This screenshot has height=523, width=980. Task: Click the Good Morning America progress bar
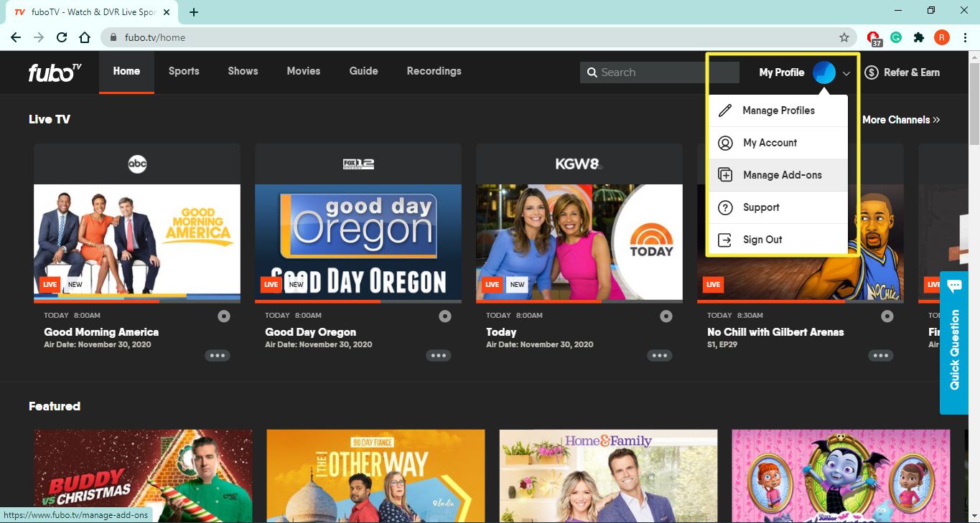point(137,301)
